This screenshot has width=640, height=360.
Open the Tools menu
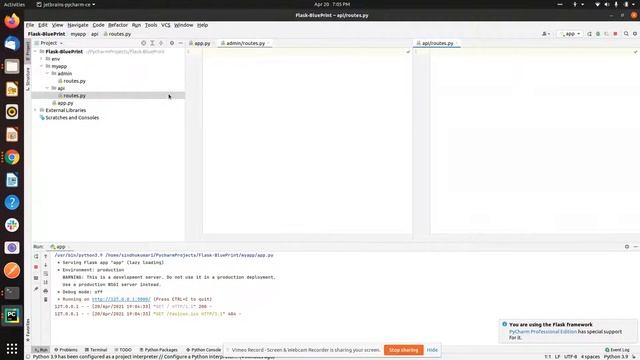[x=151, y=25]
